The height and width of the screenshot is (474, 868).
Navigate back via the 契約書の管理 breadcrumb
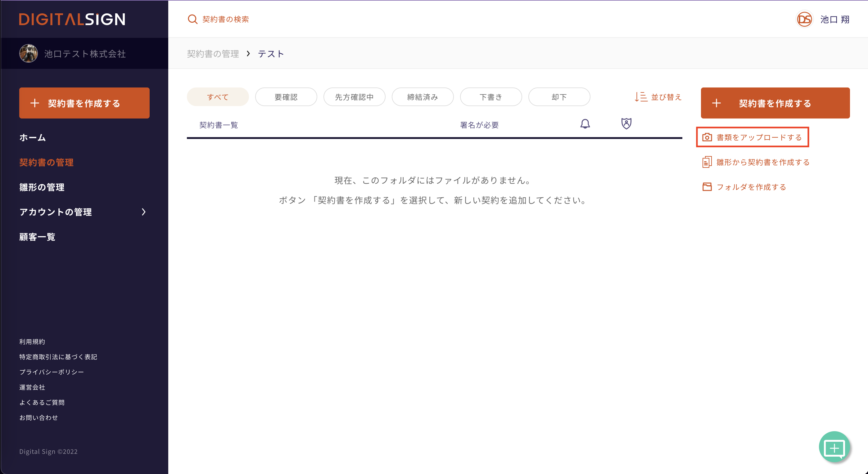(213, 54)
